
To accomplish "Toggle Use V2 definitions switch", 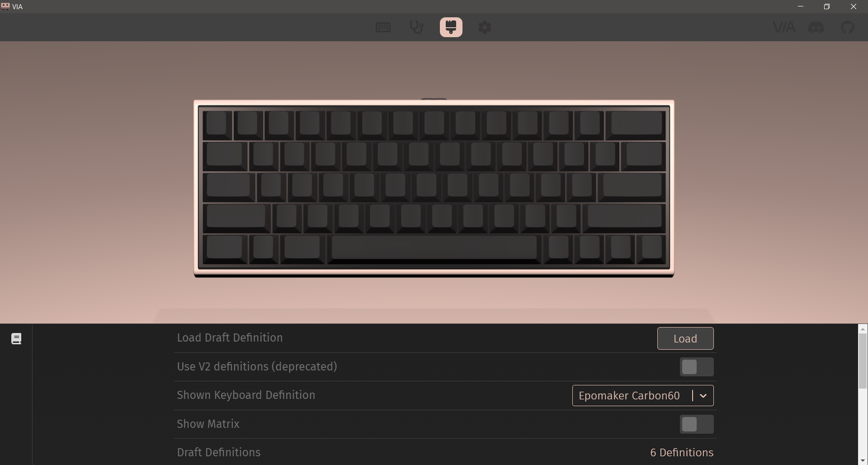I will 697,367.
